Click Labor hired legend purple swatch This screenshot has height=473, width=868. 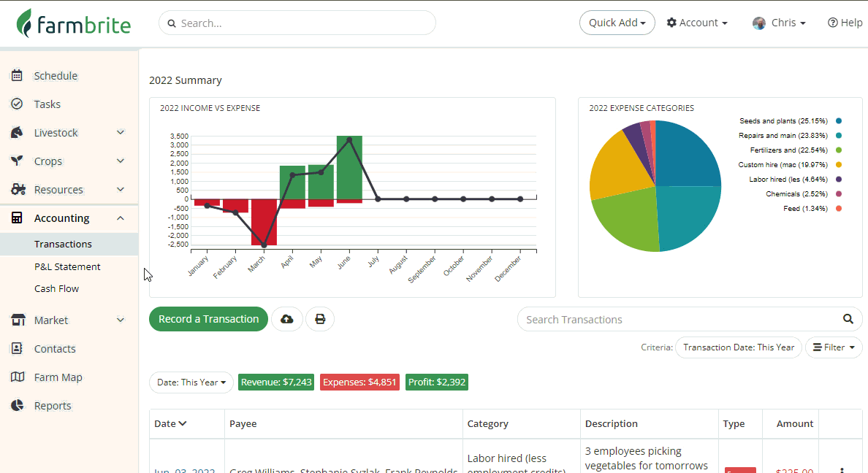pos(839,180)
